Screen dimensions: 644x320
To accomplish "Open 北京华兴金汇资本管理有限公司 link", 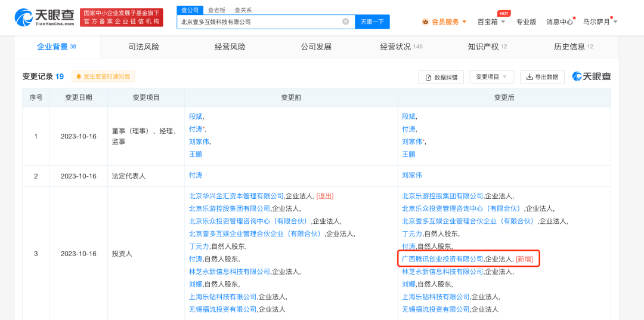I will [x=236, y=196].
